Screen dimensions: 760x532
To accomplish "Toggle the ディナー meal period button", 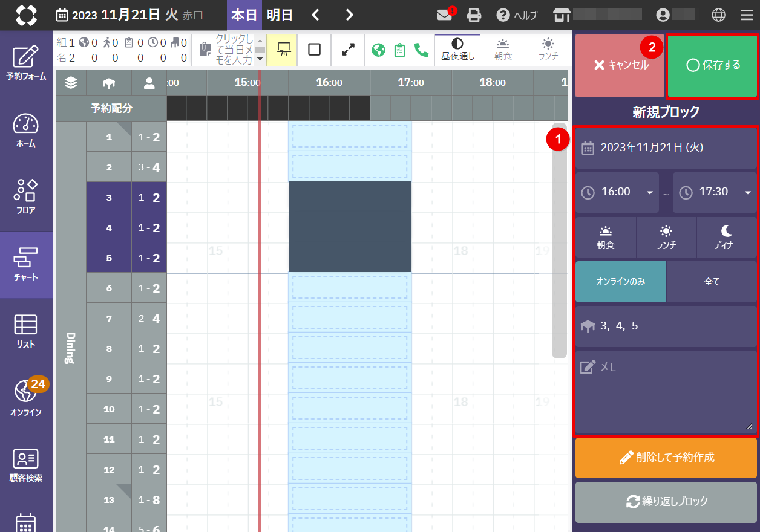I will click(x=727, y=238).
